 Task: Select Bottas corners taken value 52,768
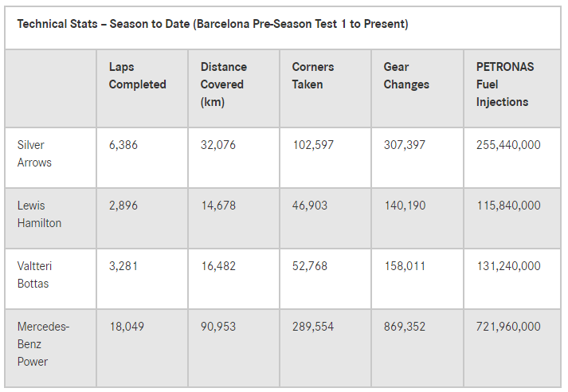tap(310, 266)
